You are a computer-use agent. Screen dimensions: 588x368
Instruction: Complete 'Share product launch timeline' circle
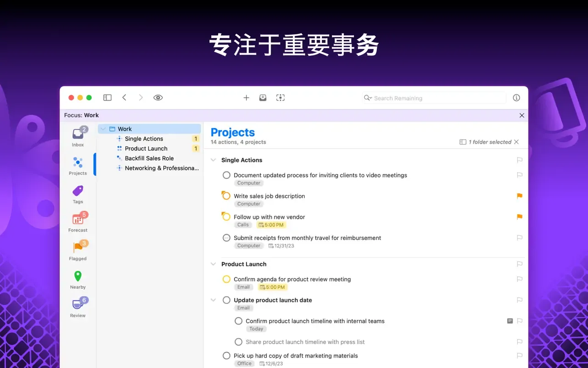(x=238, y=342)
